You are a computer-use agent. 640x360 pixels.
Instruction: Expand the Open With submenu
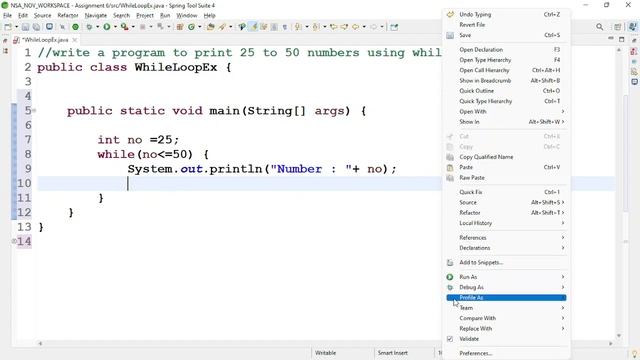(x=506, y=111)
